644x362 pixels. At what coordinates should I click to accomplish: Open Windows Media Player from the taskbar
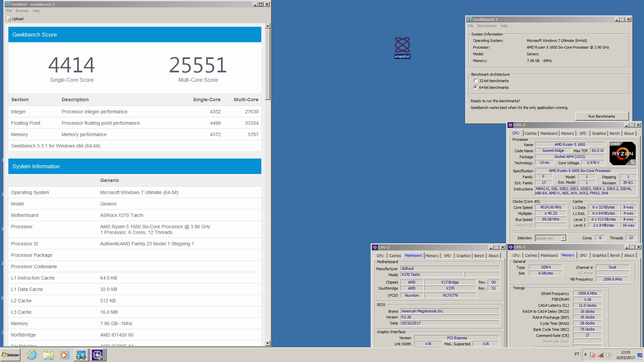click(x=64, y=355)
